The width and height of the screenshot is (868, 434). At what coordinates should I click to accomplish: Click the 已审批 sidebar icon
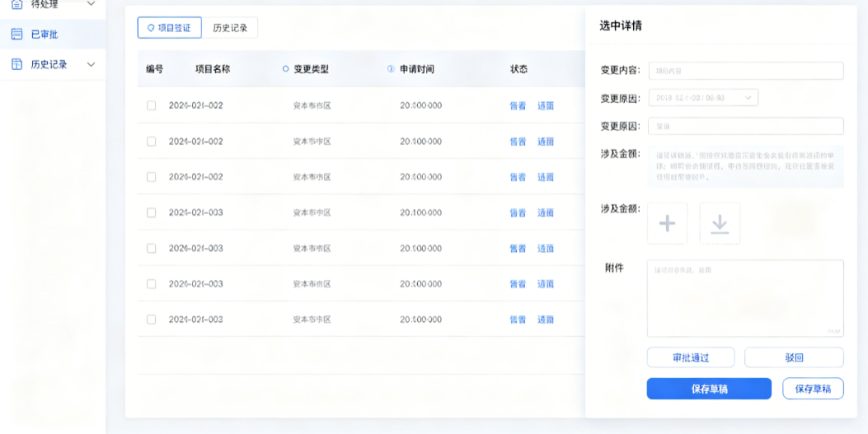click(x=17, y=35)
